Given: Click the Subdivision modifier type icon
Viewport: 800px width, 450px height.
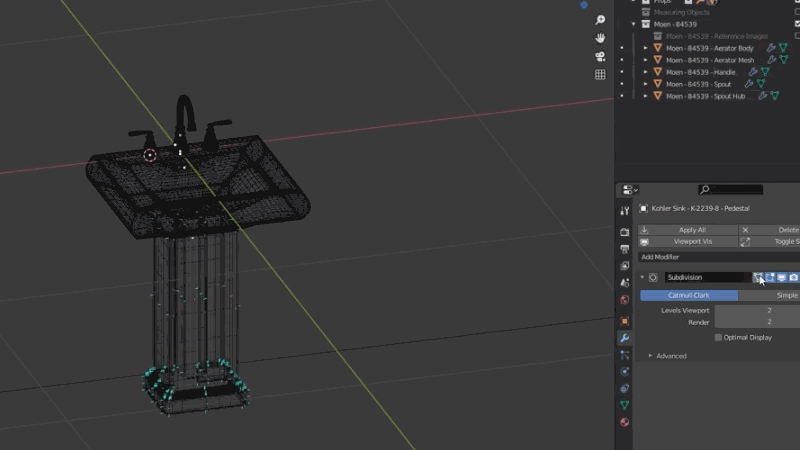Looking at the screenshot, I should (653, 278).
